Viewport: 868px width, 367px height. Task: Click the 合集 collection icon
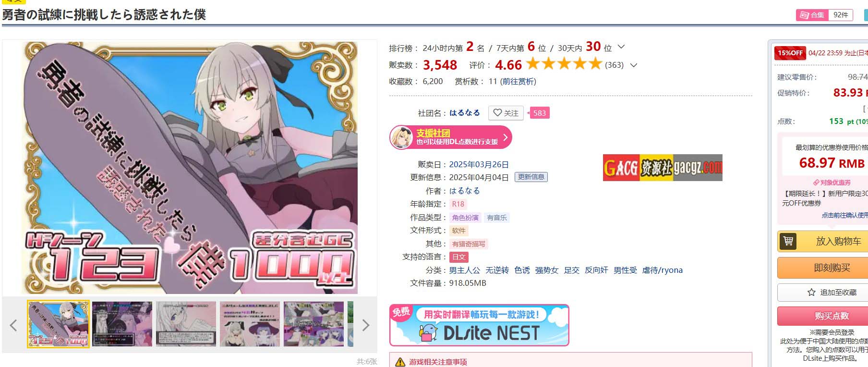pos(803,15)
